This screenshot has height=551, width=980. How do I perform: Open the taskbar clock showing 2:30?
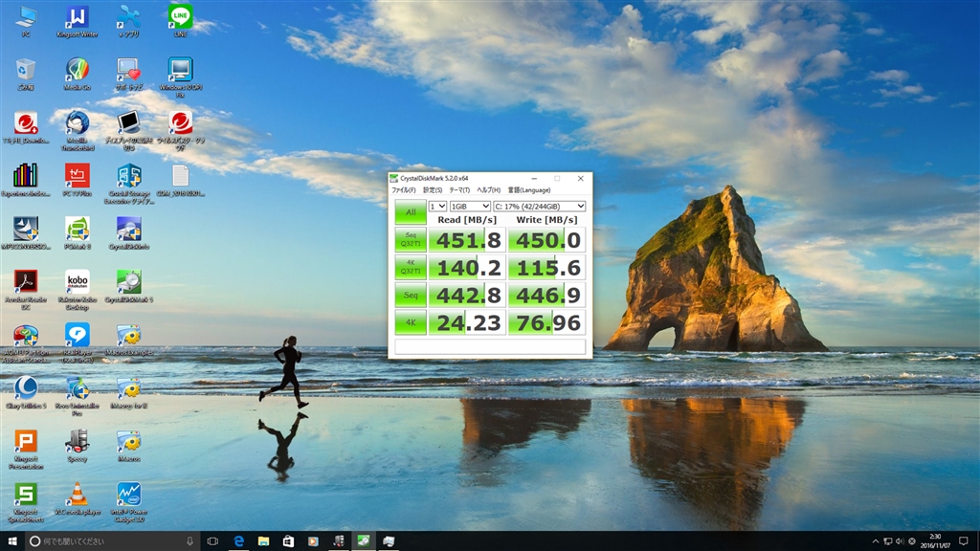coord(936,541)
